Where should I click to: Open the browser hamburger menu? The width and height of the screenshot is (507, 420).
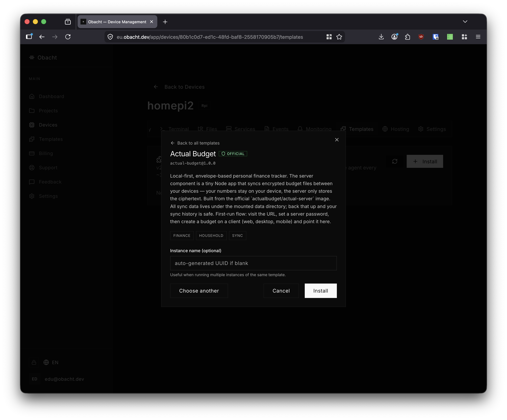coord(478,37)
